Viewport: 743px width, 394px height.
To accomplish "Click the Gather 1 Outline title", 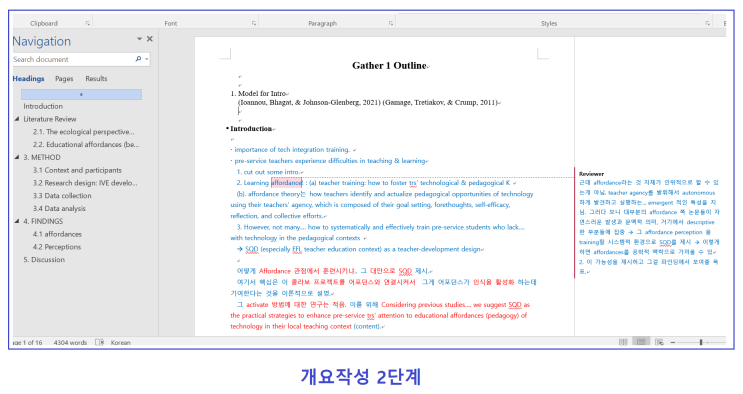I will pos(389,66).
